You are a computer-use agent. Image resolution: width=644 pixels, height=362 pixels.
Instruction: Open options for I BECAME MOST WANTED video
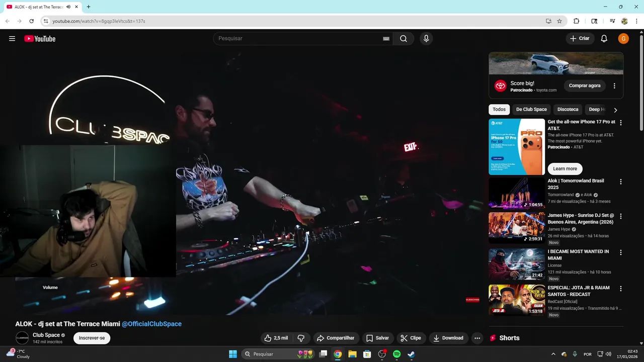[x=621, y=252]
